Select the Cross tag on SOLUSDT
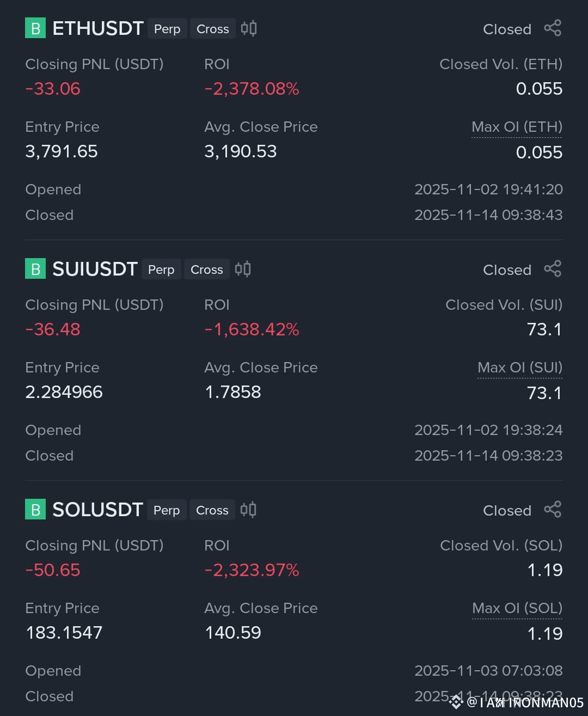Screen dimensions: 588x716 point(212,510)
